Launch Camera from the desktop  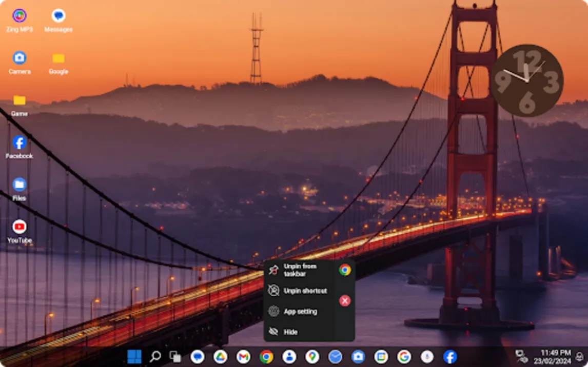click(x=19, y=63)
